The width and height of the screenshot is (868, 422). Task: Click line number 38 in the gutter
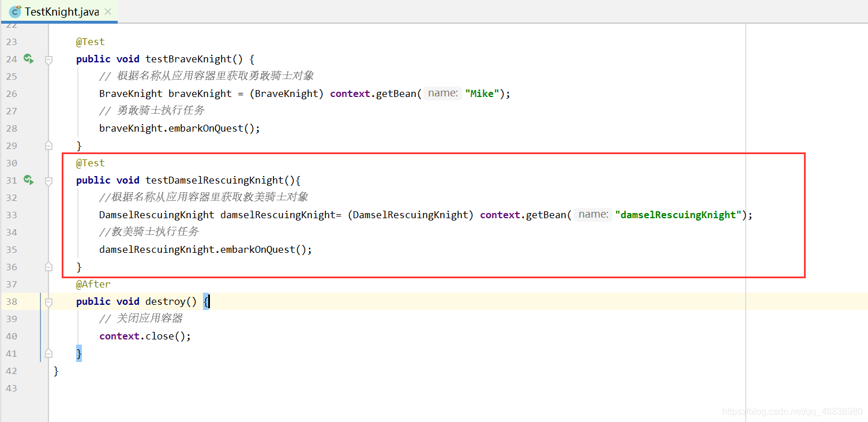(12, 301)
